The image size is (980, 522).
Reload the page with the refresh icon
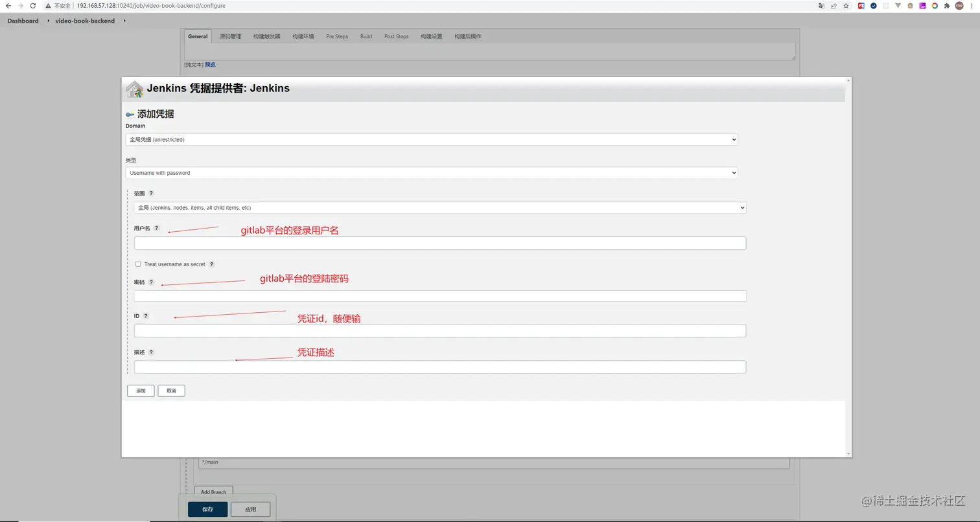point(32,5)
